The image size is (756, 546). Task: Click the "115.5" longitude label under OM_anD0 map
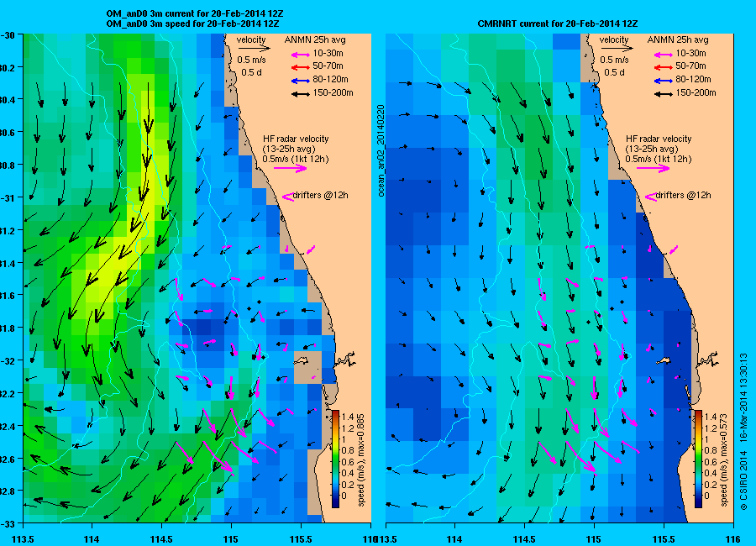click(302, 539)
